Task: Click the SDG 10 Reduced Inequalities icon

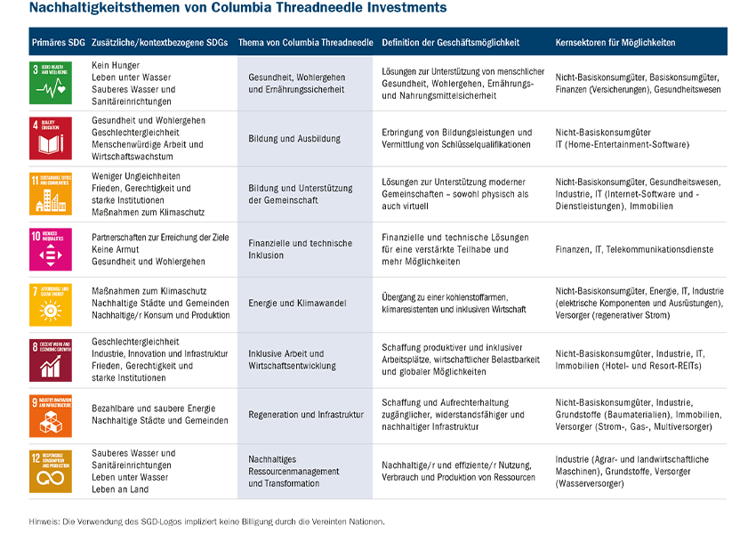Action: click(x=51, y=249)
